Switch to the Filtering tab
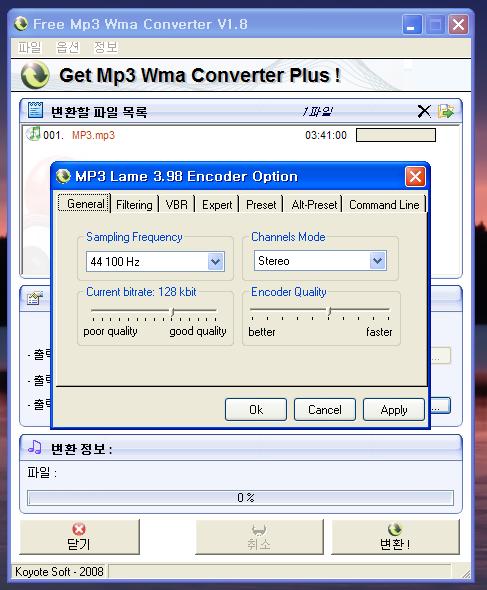This screenshot has height=590, width=487. (134, 205)
